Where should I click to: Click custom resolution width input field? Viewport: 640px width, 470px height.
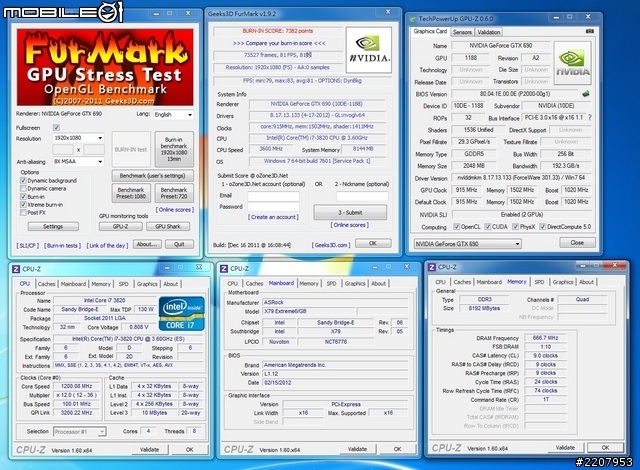pyautogui.click(x=63, y=150)
